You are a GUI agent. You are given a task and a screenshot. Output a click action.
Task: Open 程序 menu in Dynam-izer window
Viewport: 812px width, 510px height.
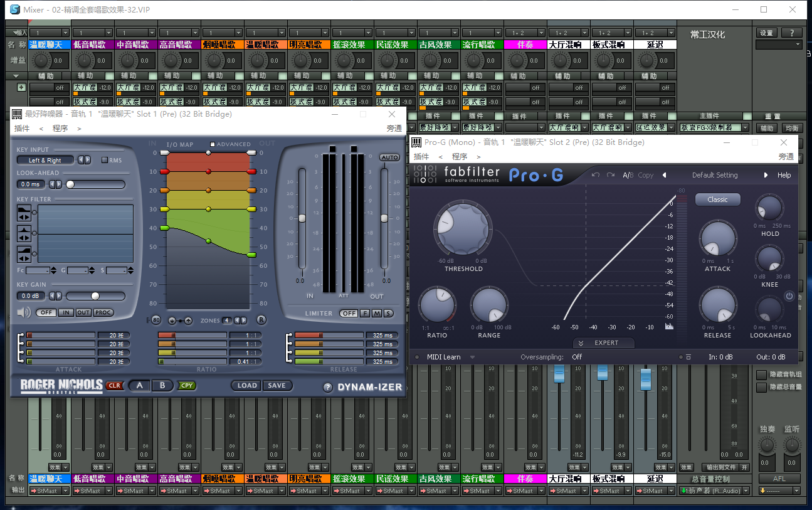60,128
